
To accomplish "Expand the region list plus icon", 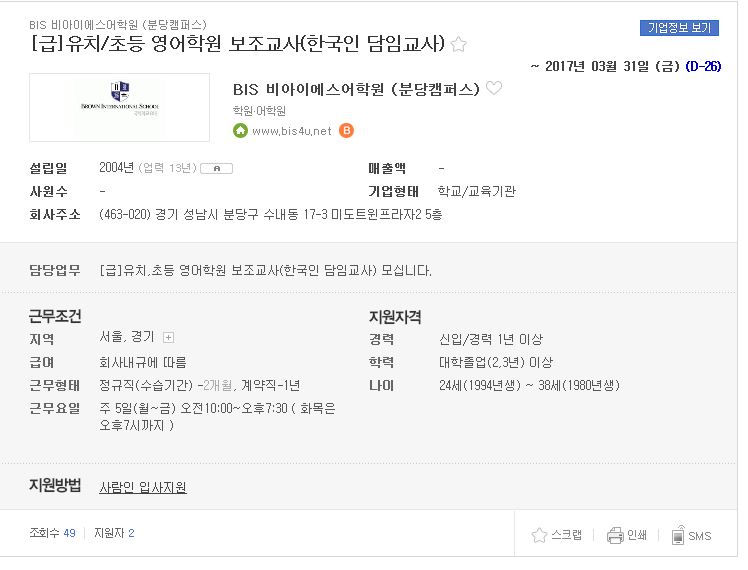I will click(168, 338).
